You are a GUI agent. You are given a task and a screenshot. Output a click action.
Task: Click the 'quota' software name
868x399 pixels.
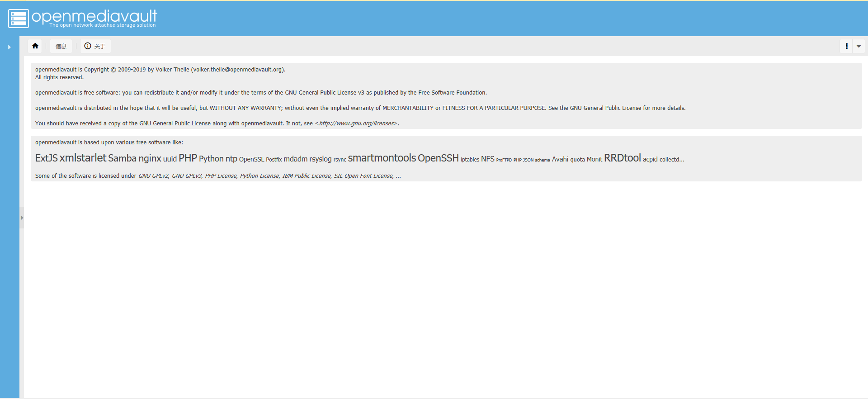coord(577,160)
